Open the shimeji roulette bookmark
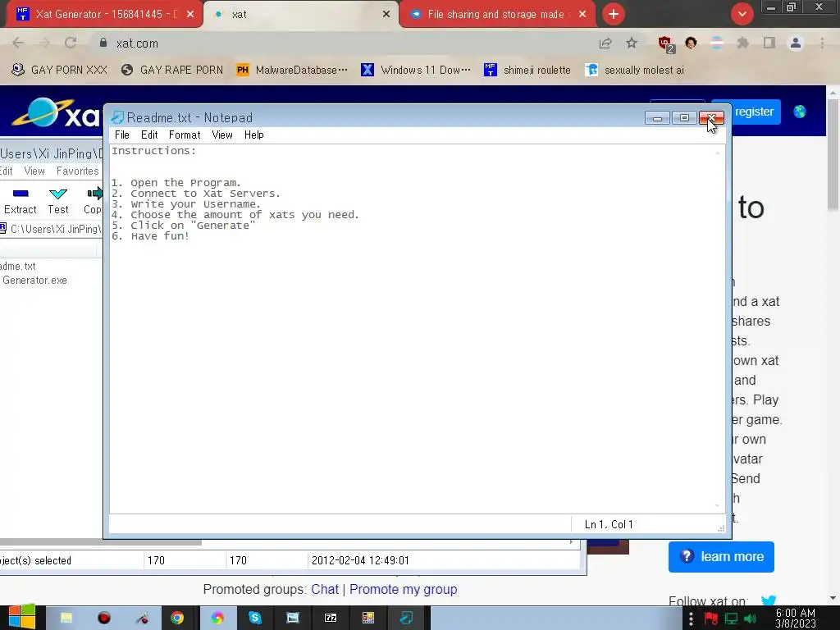The width and height of the screenshot is (840, 630). click(x=527, y=70)
